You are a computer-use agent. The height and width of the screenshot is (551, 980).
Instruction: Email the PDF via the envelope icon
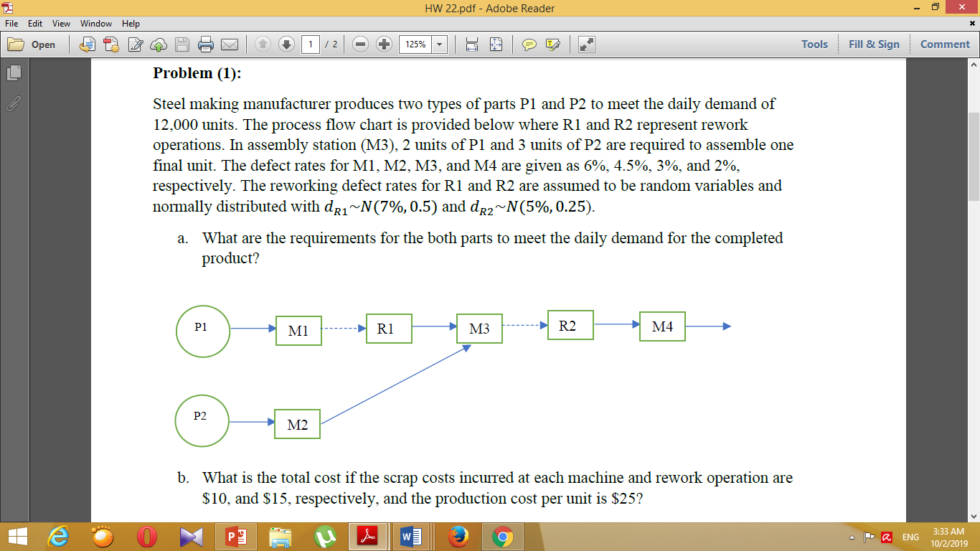pos(229,44)
